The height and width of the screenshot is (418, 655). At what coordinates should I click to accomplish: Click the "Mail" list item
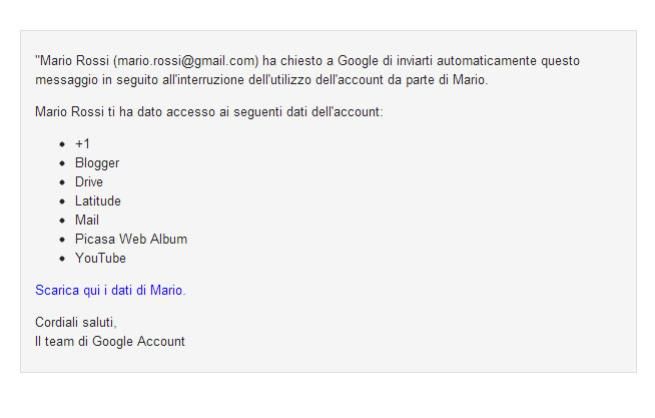click(87, 220)
